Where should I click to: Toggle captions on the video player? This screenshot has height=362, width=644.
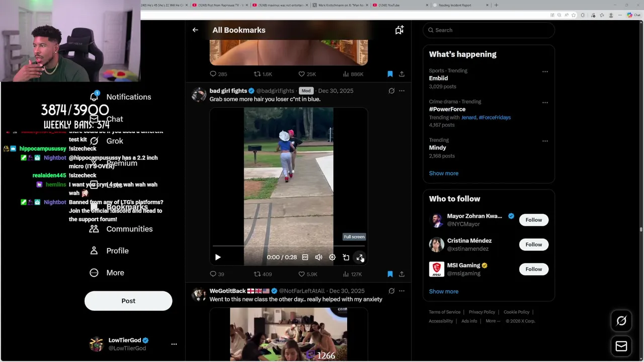tap(305, 257)
